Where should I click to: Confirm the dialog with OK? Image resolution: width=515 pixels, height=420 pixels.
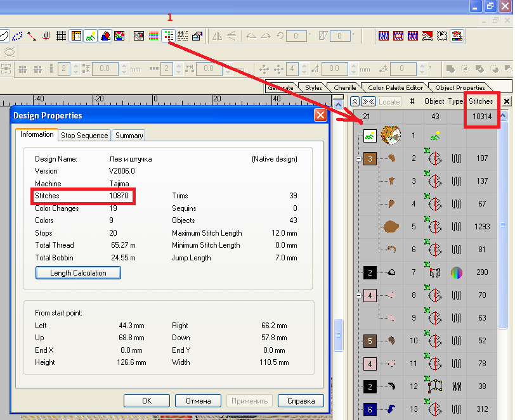147,401
